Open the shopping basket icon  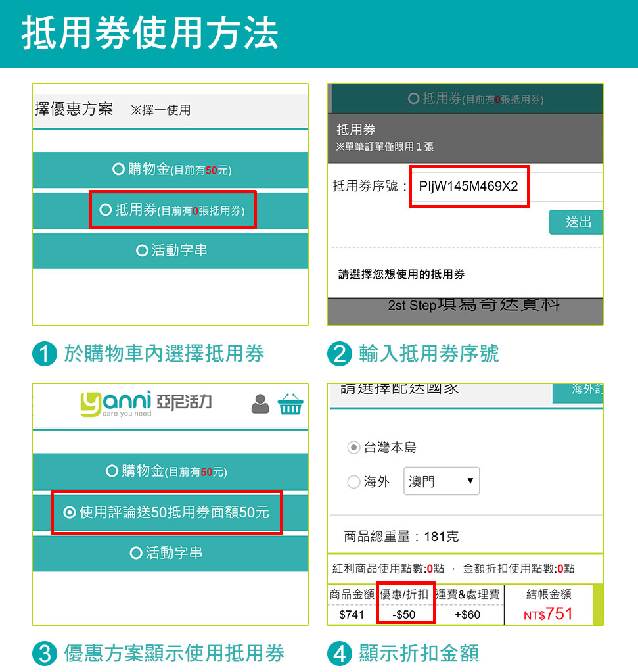click(x=290, y=404)
